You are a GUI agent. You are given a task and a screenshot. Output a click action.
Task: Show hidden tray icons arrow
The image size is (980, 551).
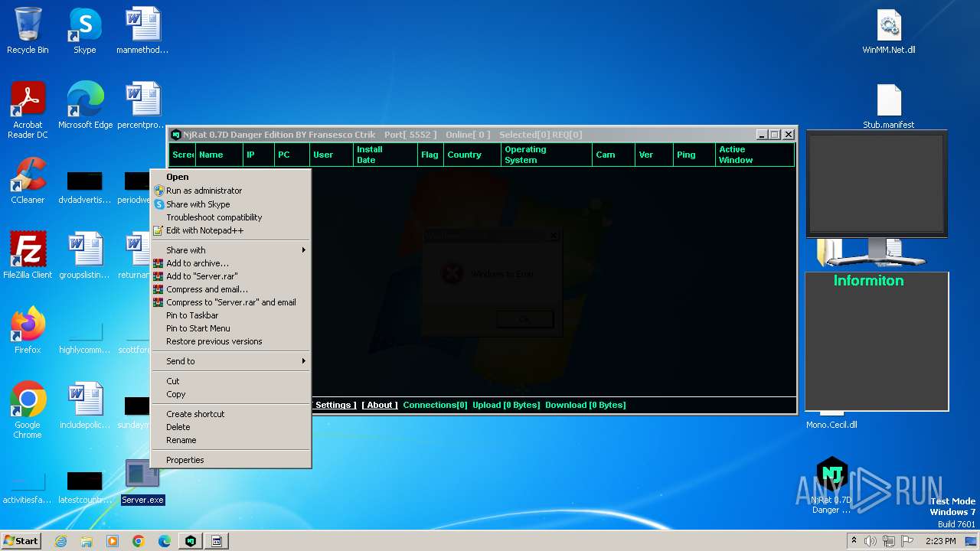click(854, 541)
